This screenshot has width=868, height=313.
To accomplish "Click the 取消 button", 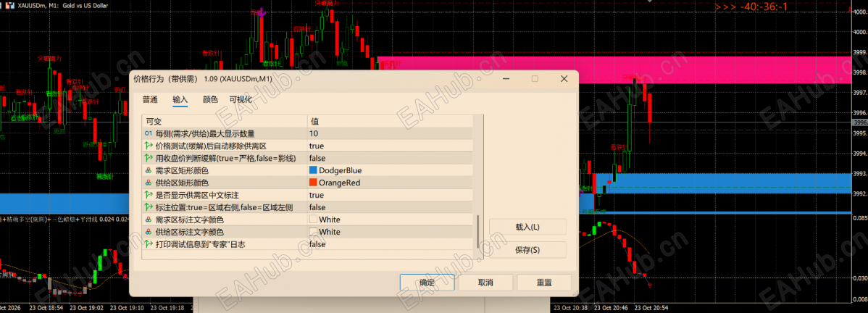I will pos(485,282).
